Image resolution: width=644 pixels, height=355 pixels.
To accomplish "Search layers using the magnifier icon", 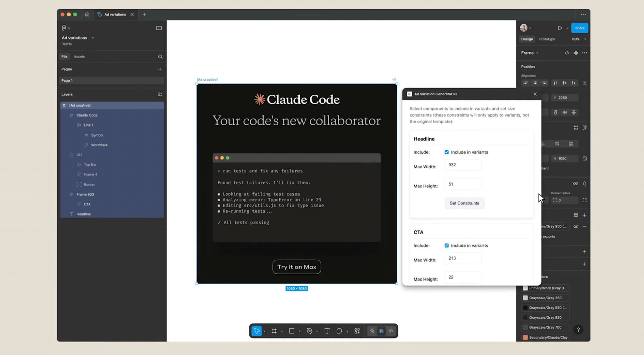I will pyautogui.click(x=160, y=57).
